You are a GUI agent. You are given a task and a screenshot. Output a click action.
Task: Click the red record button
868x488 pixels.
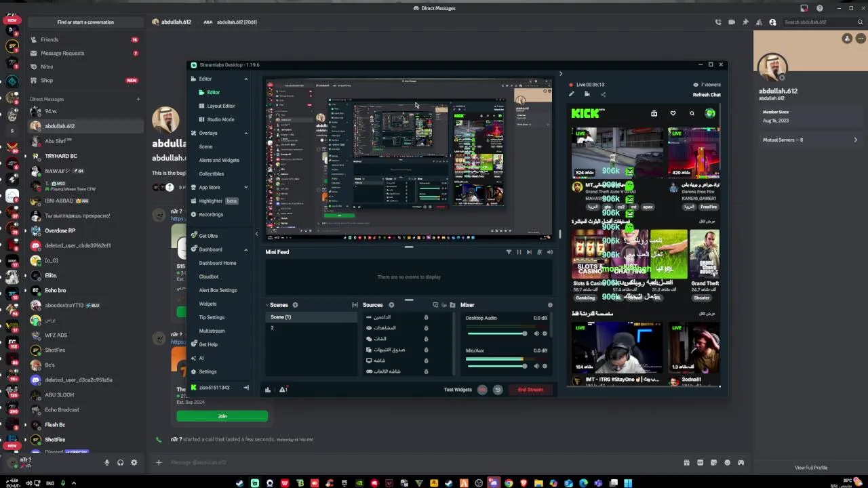click(482, 390)
